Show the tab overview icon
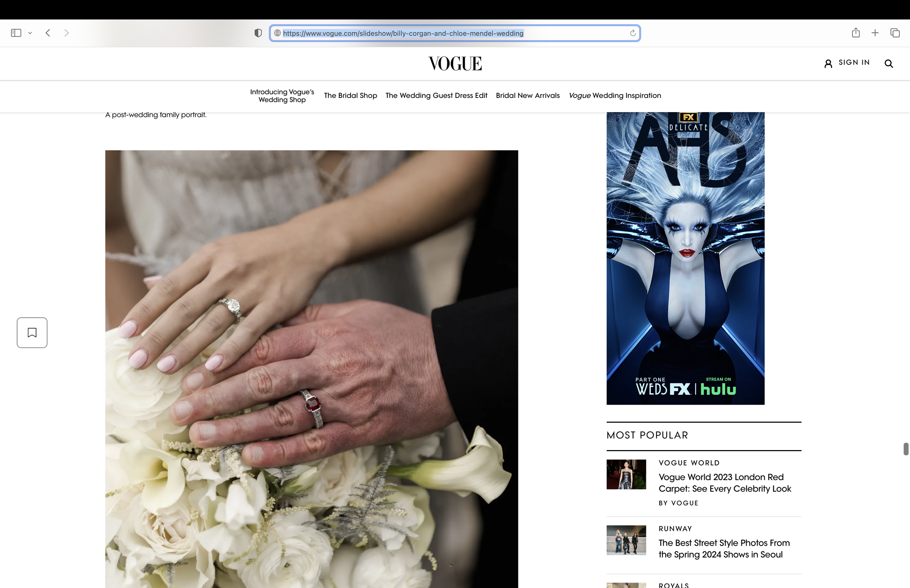Viewport: 910px width, 588px height. click(895, 33)
